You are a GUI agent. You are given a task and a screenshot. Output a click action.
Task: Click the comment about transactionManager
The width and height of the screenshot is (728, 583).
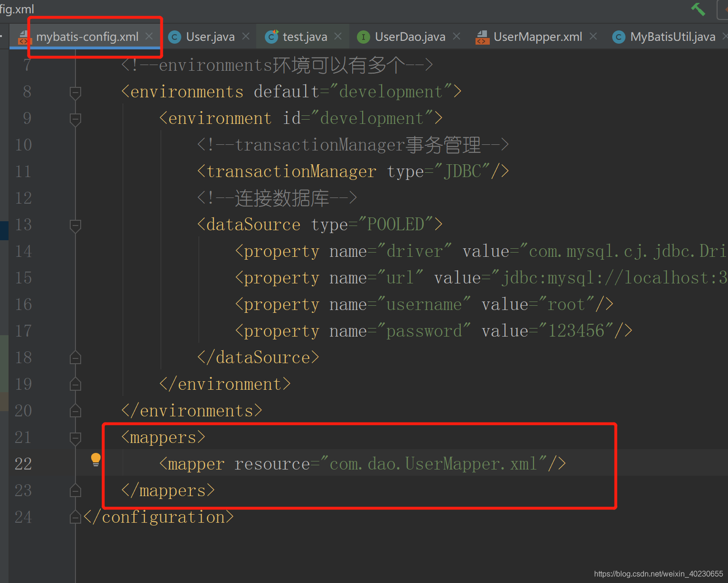click(x=353, y=145)
